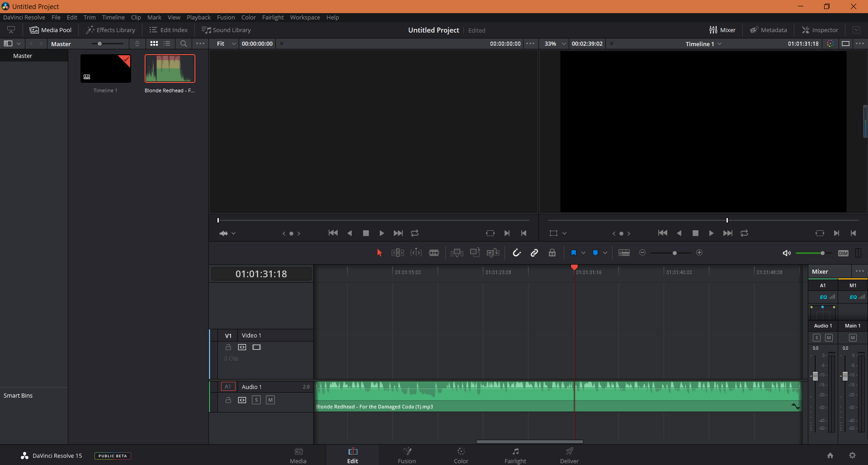The image size is (868, 465).
Task: Mute the Audio 1 timeline track
Action: pyautogui.click(x=270, y=400)
